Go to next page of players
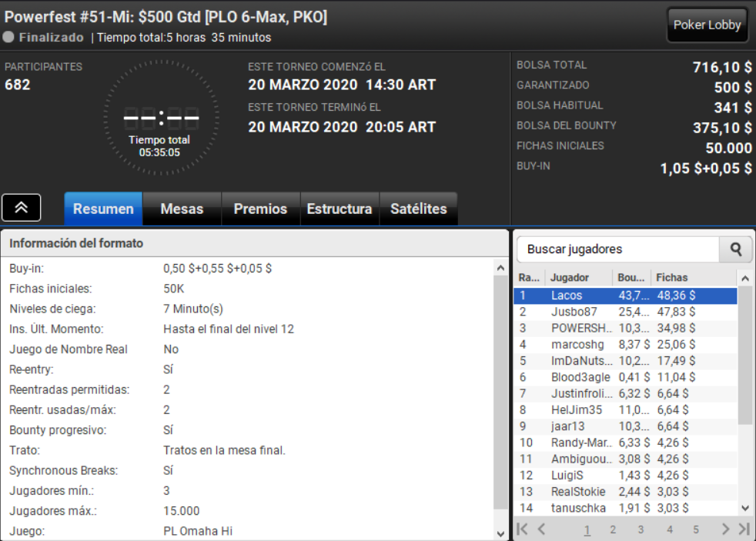The width and height of the screenshot is (756, 541). coord(725,529)
